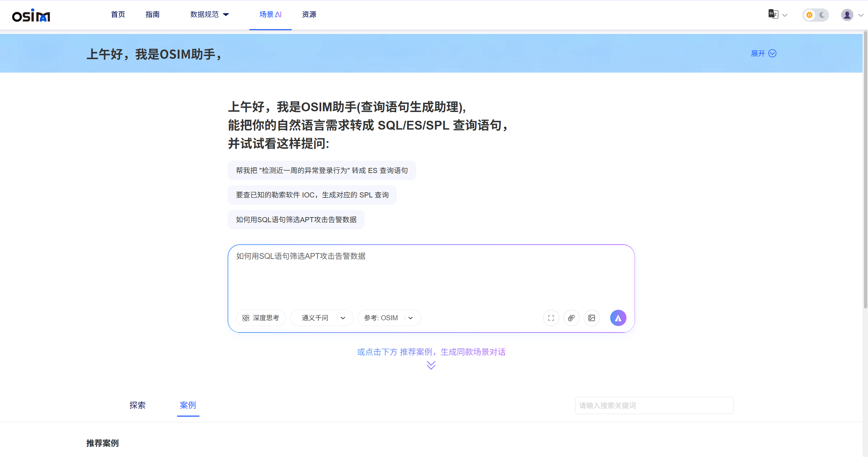Click the OSIM logo

click(x=31, y=15)
